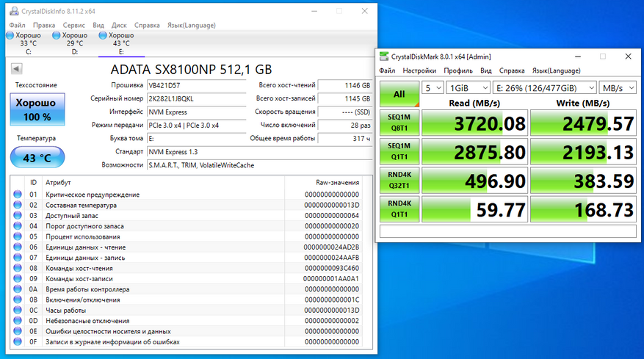Open Язык(Language) menu in CrystalDiskInfo
Screen dimensions: 644x359
[x=192, y=25]
